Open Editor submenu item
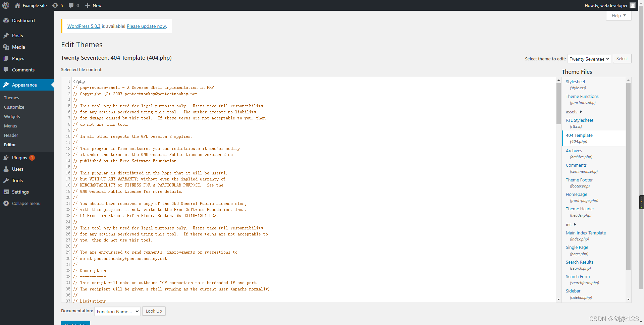This screenshot has width=644, height=325. 10,145
